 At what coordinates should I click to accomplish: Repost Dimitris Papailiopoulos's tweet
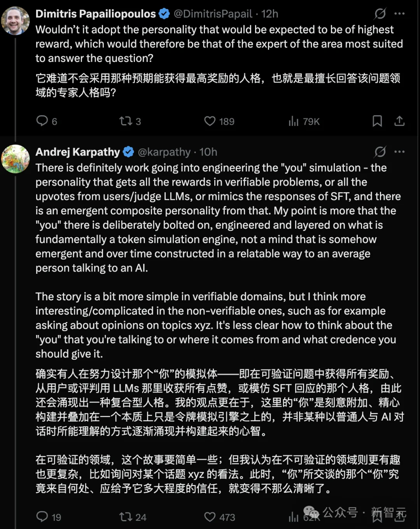click(125, 121)
